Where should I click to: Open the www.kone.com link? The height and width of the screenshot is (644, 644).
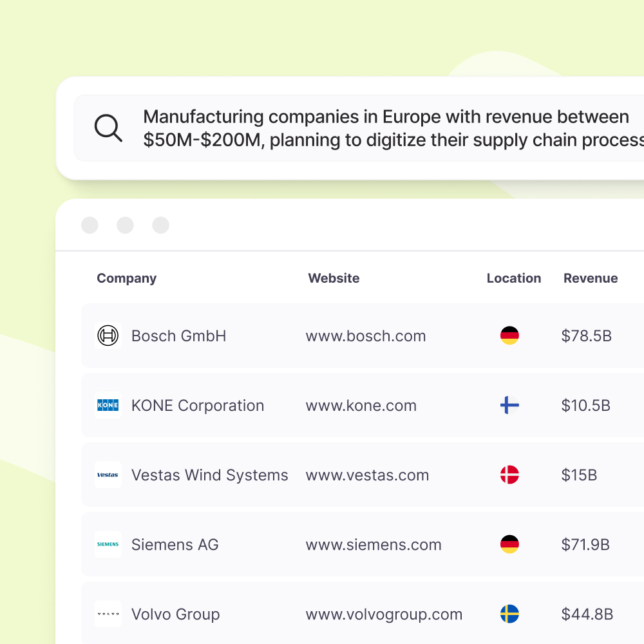361,406
